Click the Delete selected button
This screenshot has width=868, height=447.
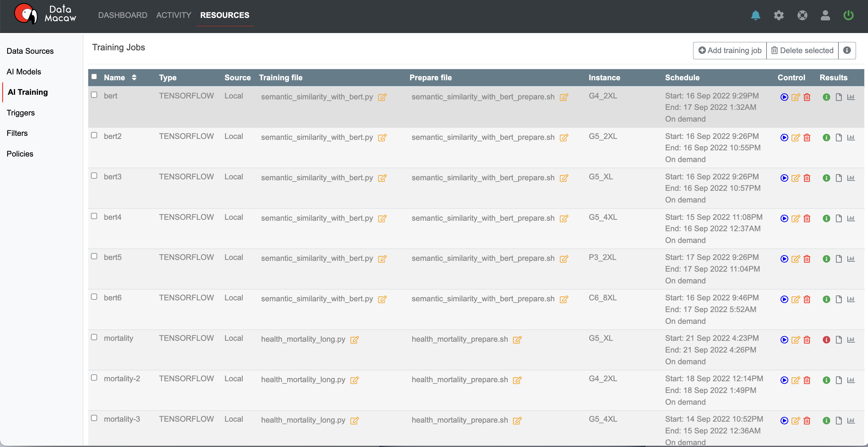pos(802,51)
